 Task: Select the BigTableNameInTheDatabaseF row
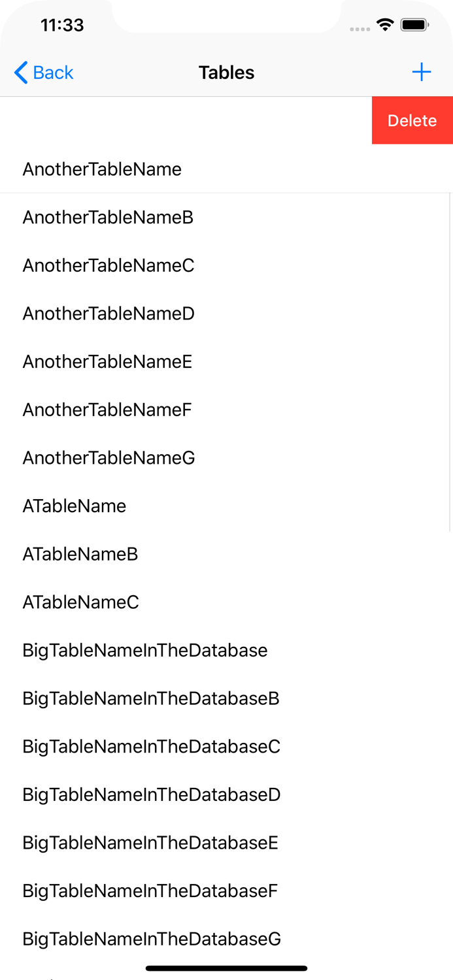point(150,891)
